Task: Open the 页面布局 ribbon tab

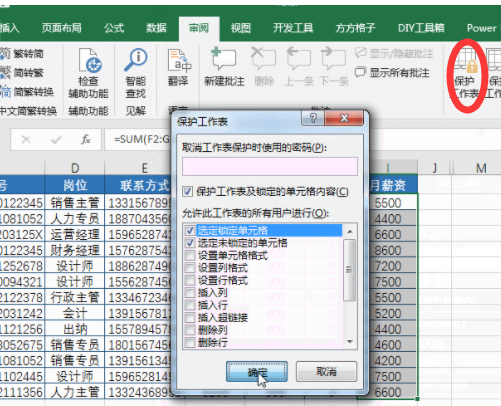Action: pyautogui.click(x=62, y=28)
